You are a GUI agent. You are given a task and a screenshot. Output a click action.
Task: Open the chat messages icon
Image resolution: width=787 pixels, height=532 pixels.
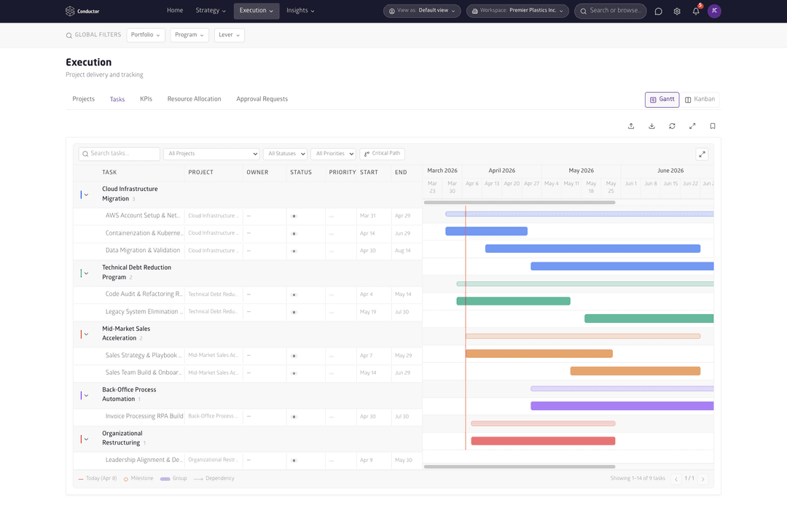[x=658, y=11]
